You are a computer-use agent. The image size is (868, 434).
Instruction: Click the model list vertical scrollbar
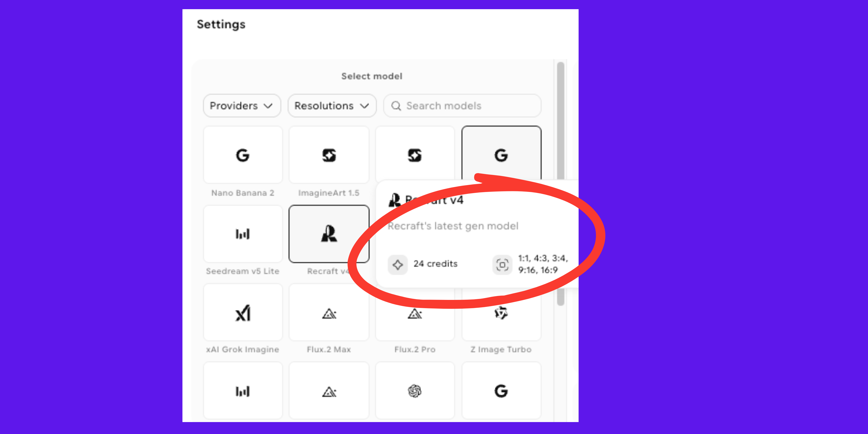click(560, 135)
